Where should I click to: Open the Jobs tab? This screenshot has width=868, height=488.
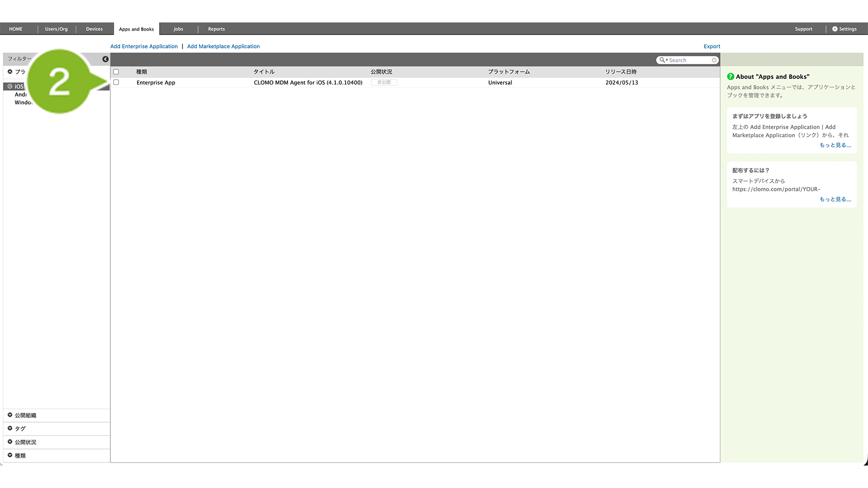(x=178, y=29)
